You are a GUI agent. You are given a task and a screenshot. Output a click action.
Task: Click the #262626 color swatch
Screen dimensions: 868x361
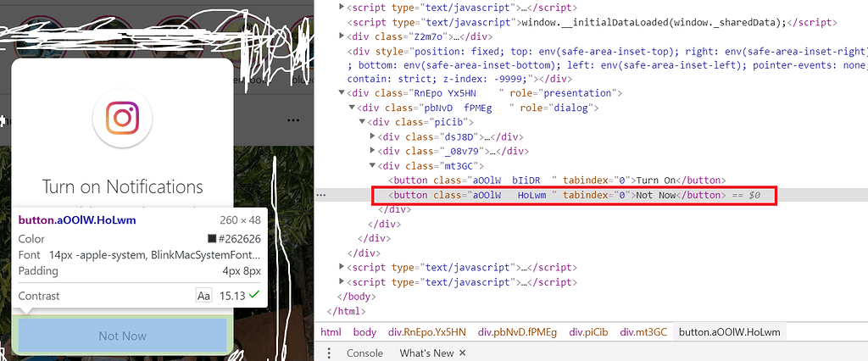click(212, 239)
